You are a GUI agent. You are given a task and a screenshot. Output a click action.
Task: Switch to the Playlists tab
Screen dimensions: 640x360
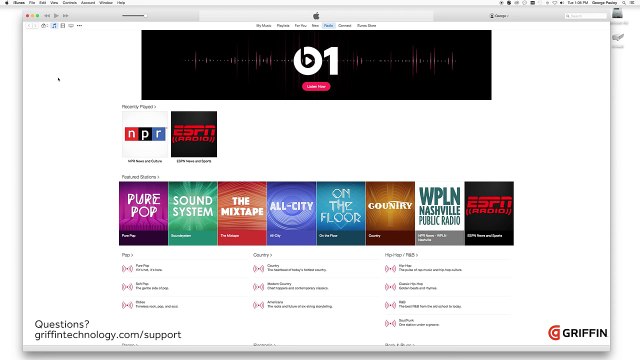pyautogui.click(x=283, y=26)
